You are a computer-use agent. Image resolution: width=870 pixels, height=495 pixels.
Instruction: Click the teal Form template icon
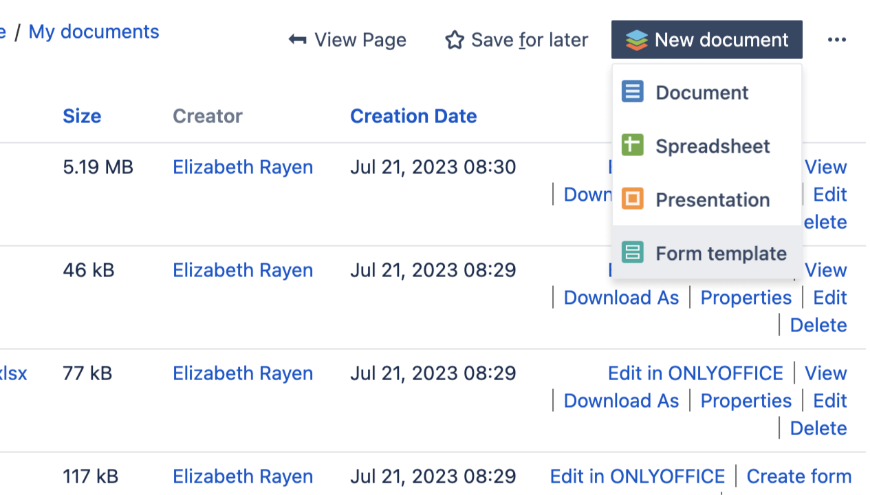coord(632,253)
